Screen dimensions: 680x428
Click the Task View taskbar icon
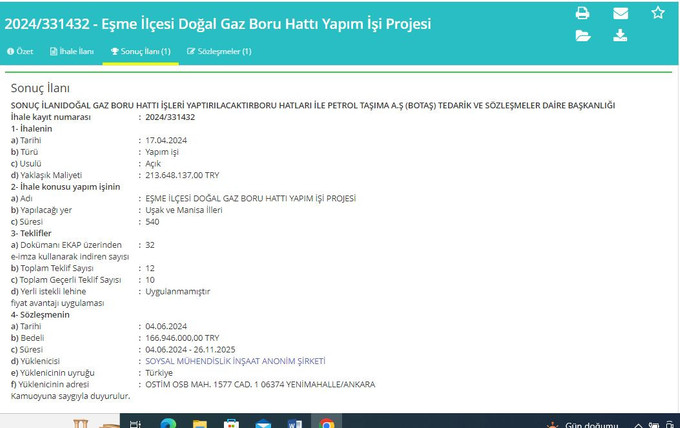tap(136, 424)
